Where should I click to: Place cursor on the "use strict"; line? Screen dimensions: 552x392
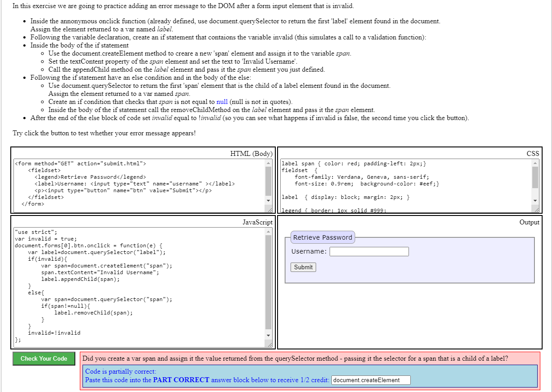click(36, 232)
